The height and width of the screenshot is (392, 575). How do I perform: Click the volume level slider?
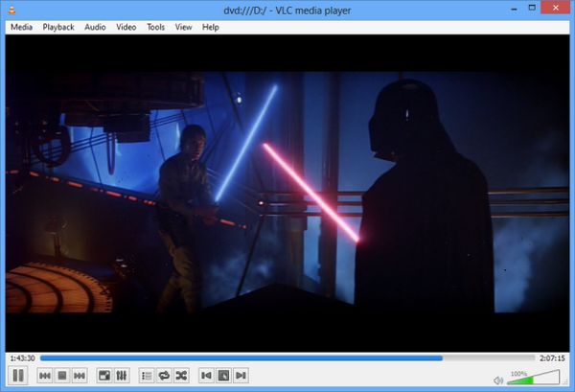532,379
